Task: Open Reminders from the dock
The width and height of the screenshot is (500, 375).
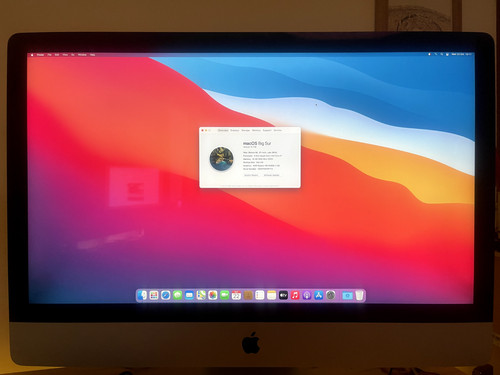Action: click(x=260, y=295)
